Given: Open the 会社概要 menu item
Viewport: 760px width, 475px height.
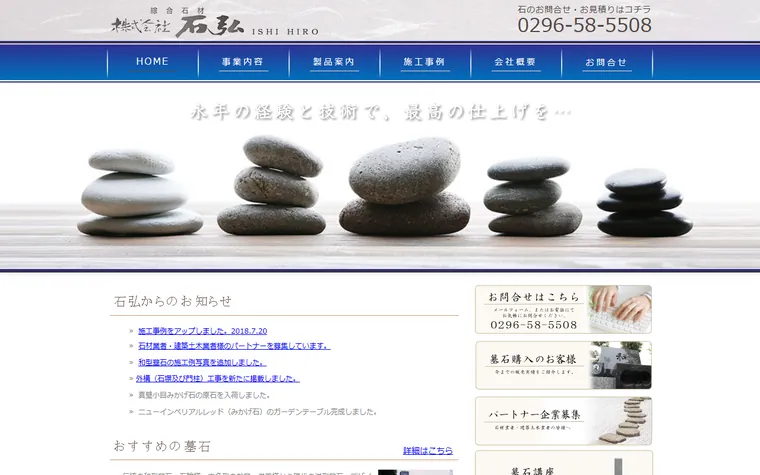Looking at the screenshot, I should pos(516,62).
